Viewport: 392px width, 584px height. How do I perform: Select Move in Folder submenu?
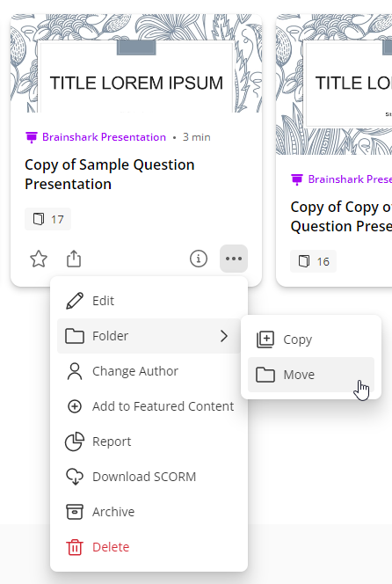point(311,375)
